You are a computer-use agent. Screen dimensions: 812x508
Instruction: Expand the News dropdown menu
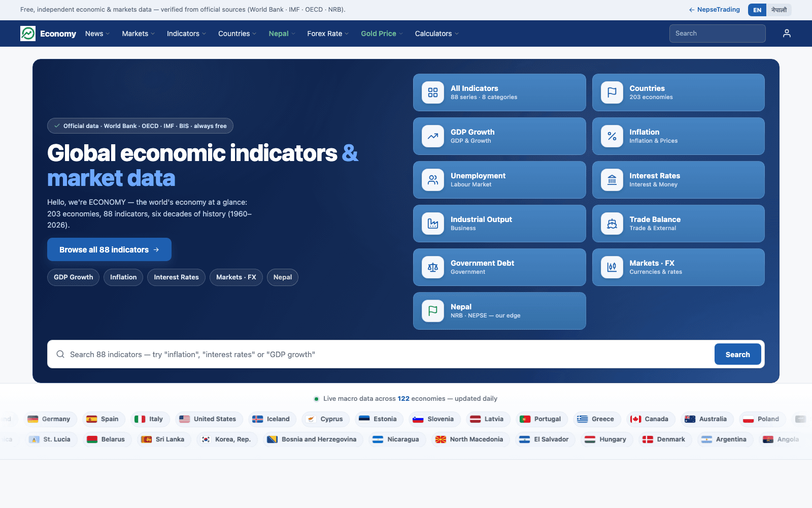97,34
